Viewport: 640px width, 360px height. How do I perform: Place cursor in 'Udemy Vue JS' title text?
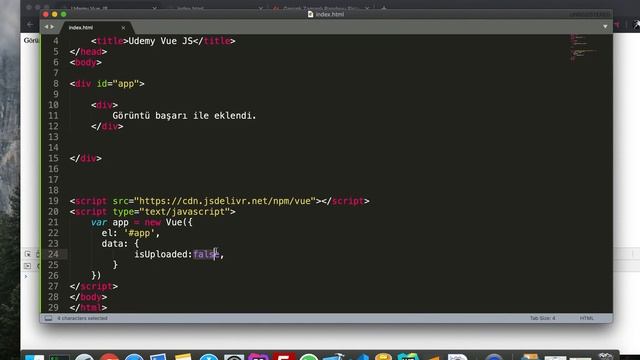pyautogui.click(x=160, y=41)
